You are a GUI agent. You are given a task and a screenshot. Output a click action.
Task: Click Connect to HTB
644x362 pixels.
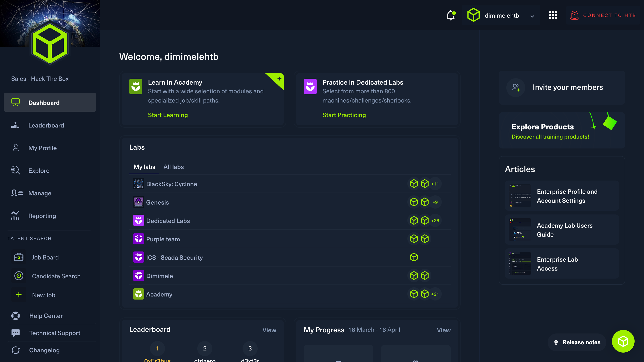click(x=603, y=15)
